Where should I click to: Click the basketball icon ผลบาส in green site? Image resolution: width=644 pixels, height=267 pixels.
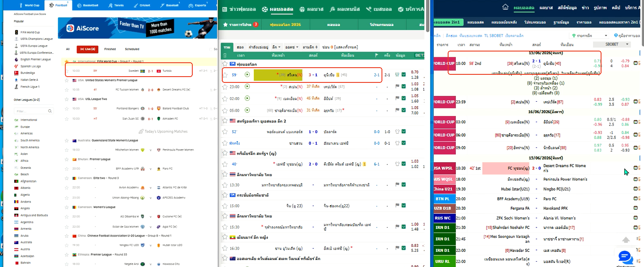tap(303, 9)
